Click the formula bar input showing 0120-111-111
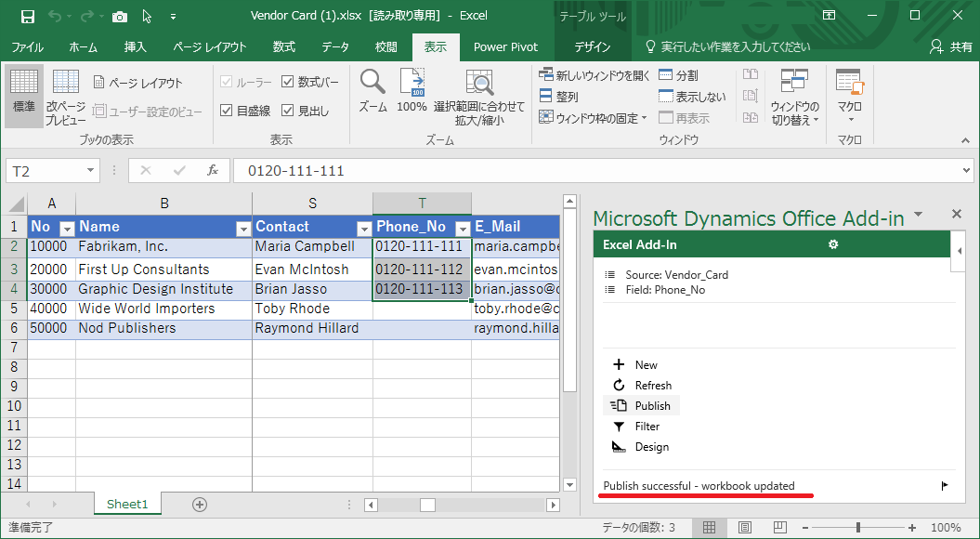The height and width of the screenshot is (539, 980). click(x=596, y=171)
